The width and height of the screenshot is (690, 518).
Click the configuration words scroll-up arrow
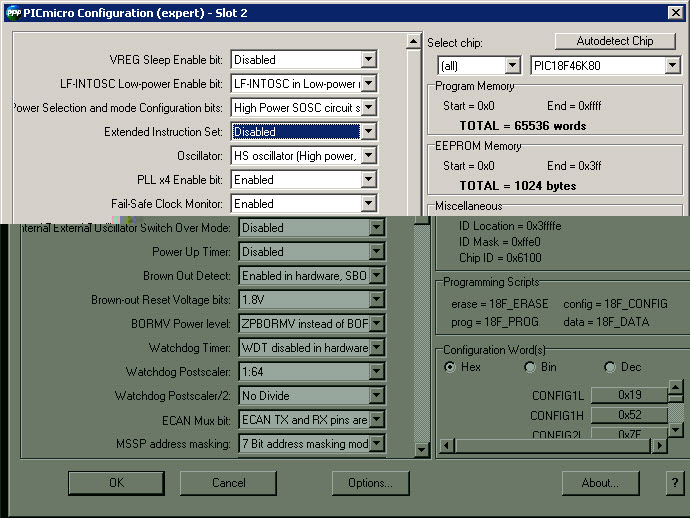pyautogui.click(x=675, y=388)
